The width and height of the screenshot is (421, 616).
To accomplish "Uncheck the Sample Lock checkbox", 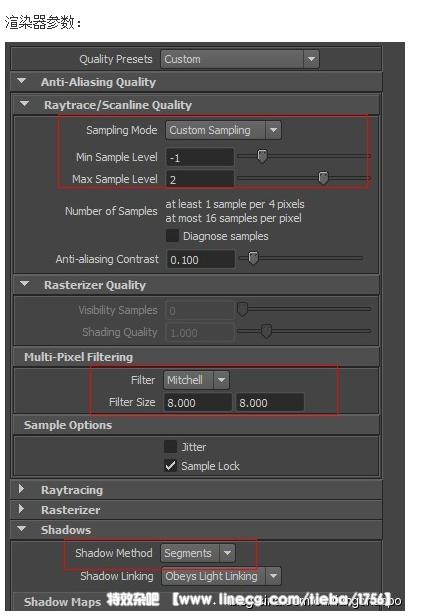I will [170, 466].
